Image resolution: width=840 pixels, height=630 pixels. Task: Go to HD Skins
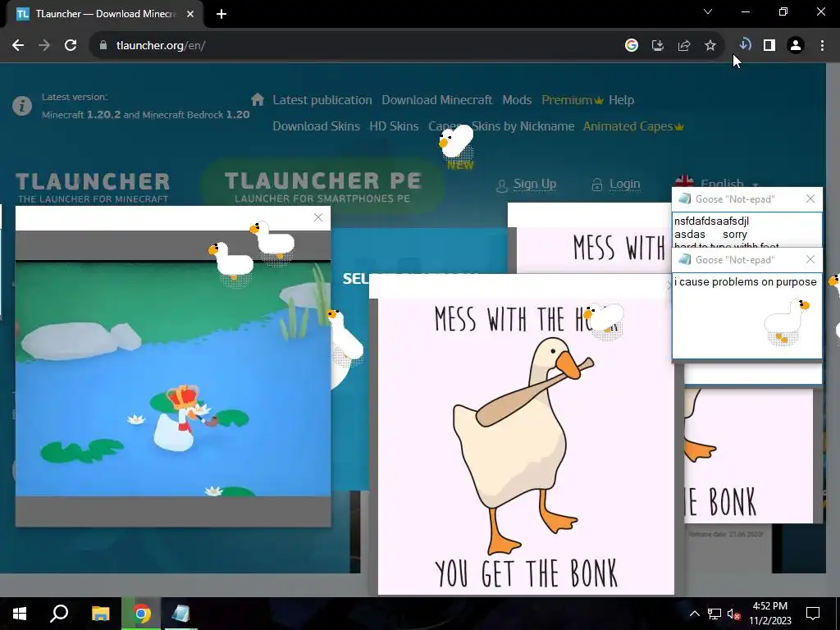(394, 126)
